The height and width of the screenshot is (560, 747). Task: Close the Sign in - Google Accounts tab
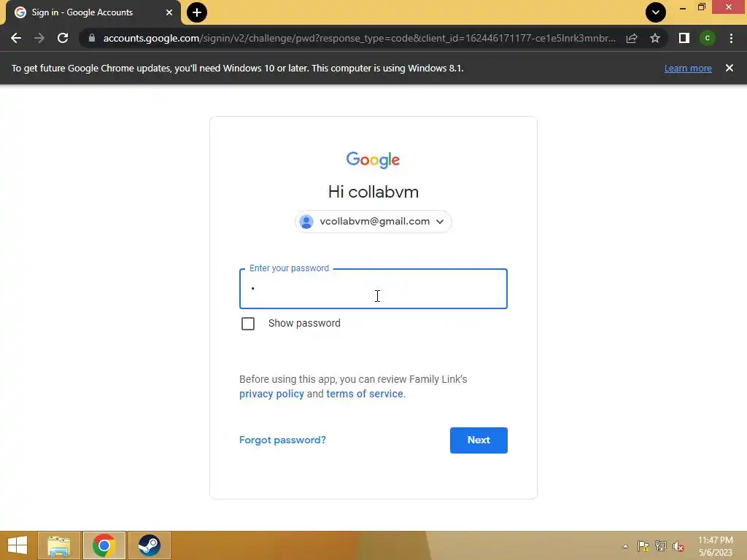(169, 12)
